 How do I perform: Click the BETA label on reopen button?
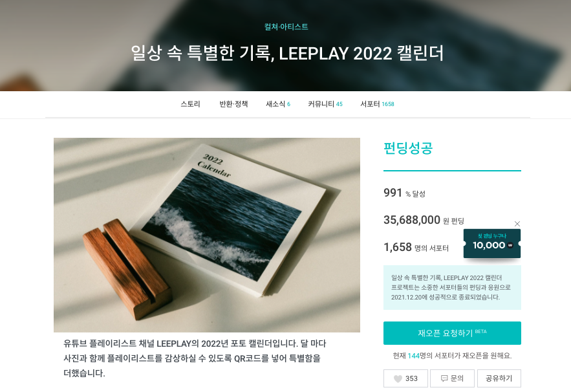point(480,331)
